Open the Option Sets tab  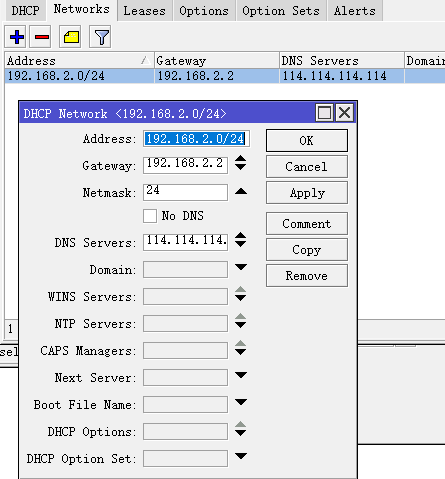click(x=281, y=11)
